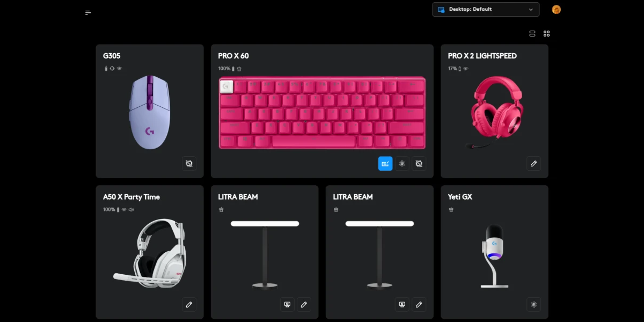Edit the A50 X Party Time headset
The height and width of the screenshot is (322, 644).
click(189, 304)
